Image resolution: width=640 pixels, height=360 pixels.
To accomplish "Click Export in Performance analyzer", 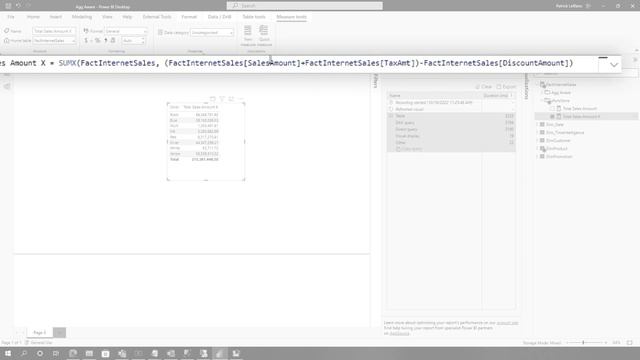I will [x=506, y=87].
